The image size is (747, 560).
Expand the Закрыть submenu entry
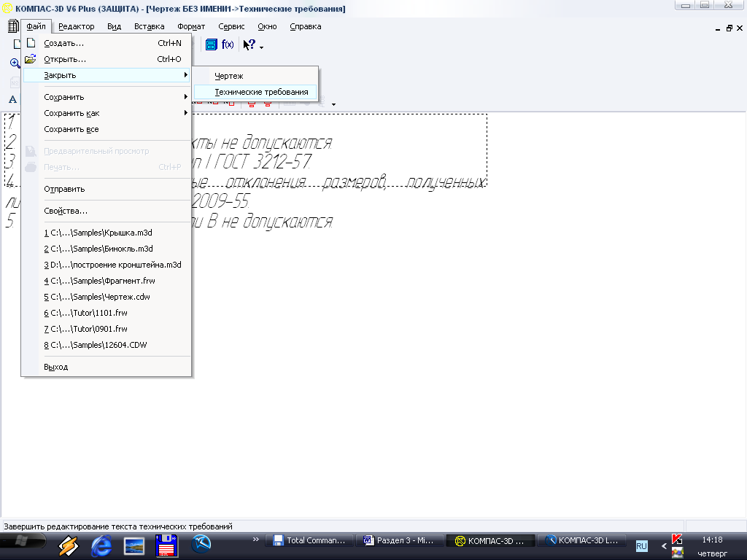point(107,75)
